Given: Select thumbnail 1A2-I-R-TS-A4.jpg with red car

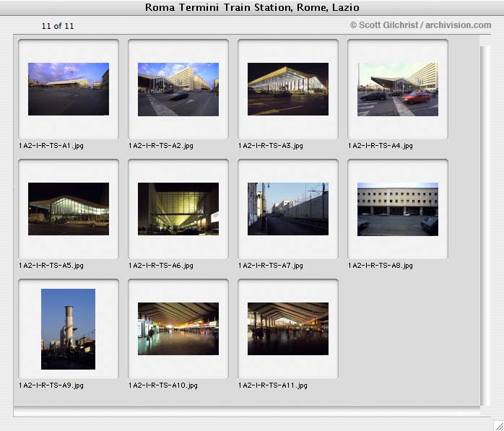Looking at the screenshot, I should (x=398, y=89).
